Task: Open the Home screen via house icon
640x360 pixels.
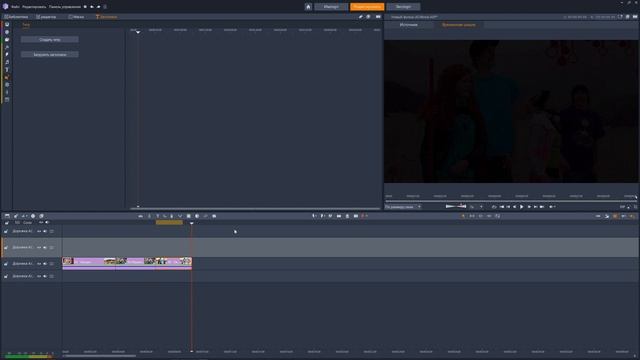Action: 308,7
